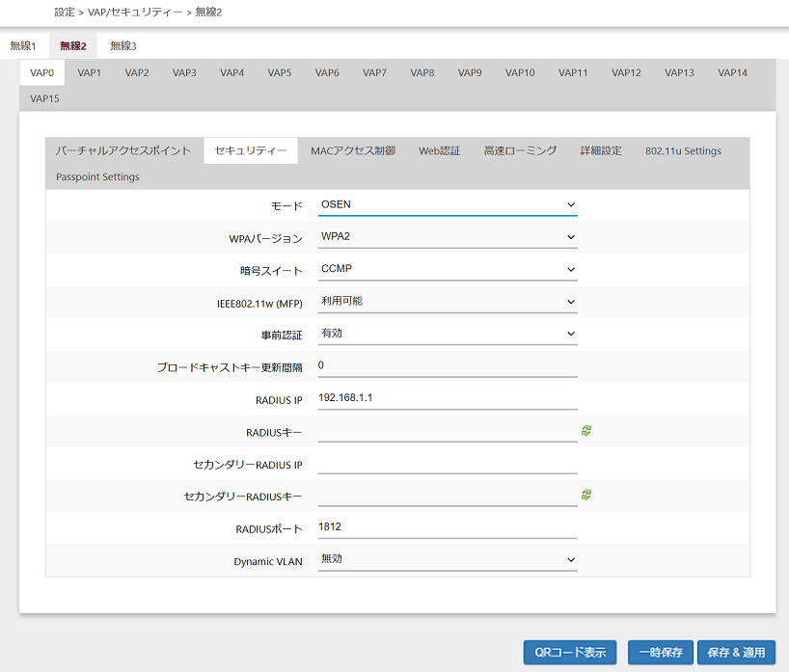The width and height of the screenshot is (789, 672).
Task: Open the Passpoint Settings tab
Action: tap(97, 176)
